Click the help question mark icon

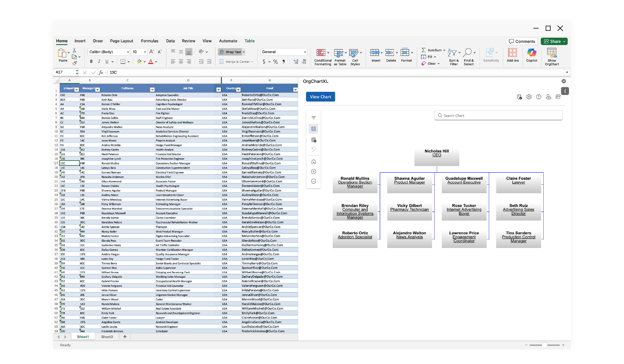538,97
